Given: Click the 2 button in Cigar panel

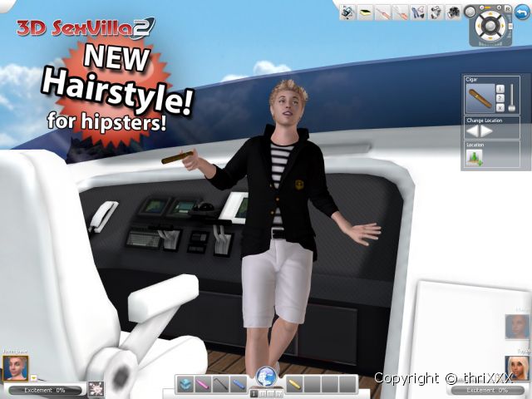Looking at the screenshot, I should tap(500, 98).
